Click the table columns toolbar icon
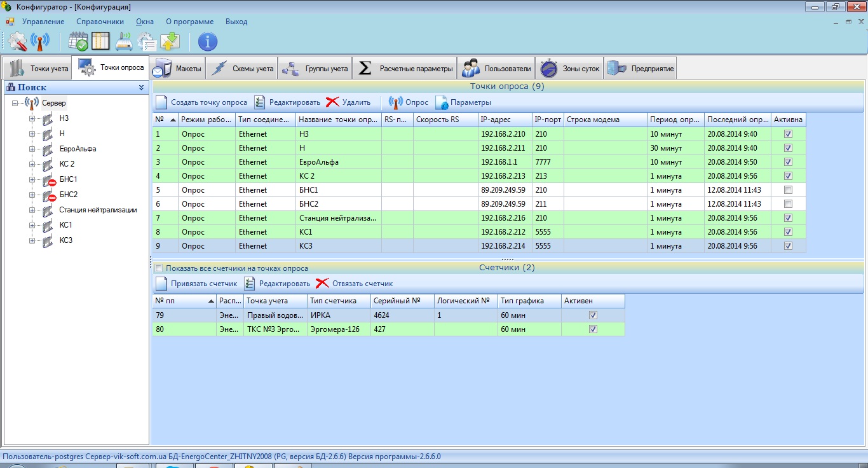This screenshot has height=468, width=868. (x=101, y=42)
